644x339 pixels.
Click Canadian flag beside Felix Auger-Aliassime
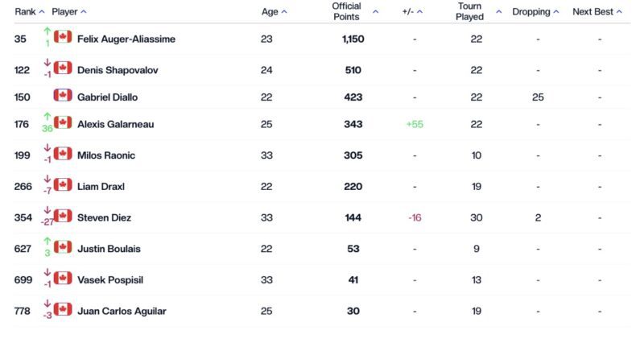[63, 37]
